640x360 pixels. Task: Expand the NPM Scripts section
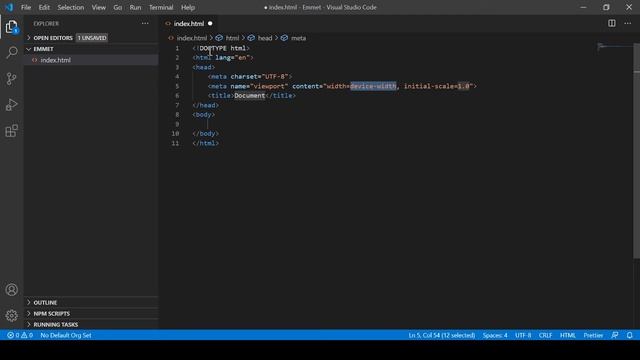pyautogui.click(x=91, y=313)
